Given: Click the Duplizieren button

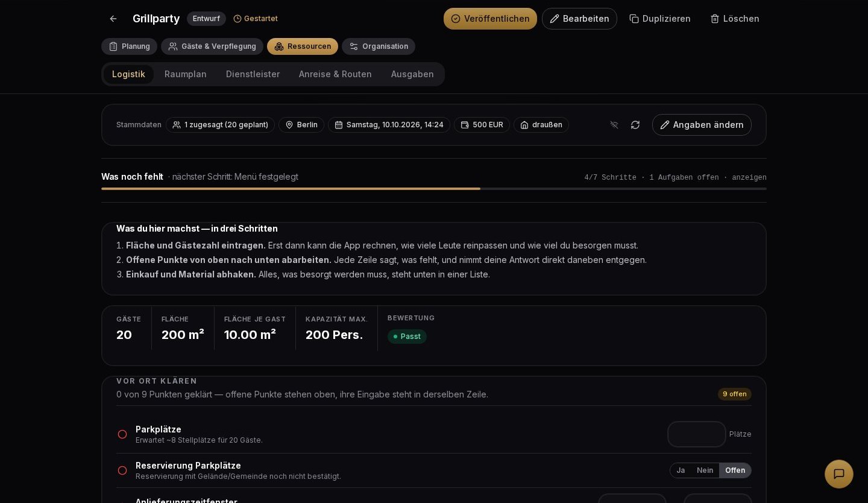Looking at the screenshot, I should click(x=660, y=19).
